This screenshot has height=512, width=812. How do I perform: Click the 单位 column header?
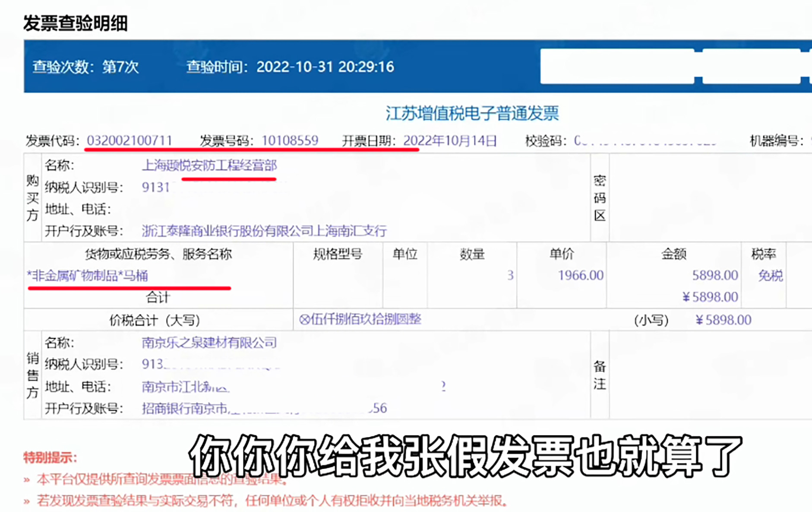point(405,254)
